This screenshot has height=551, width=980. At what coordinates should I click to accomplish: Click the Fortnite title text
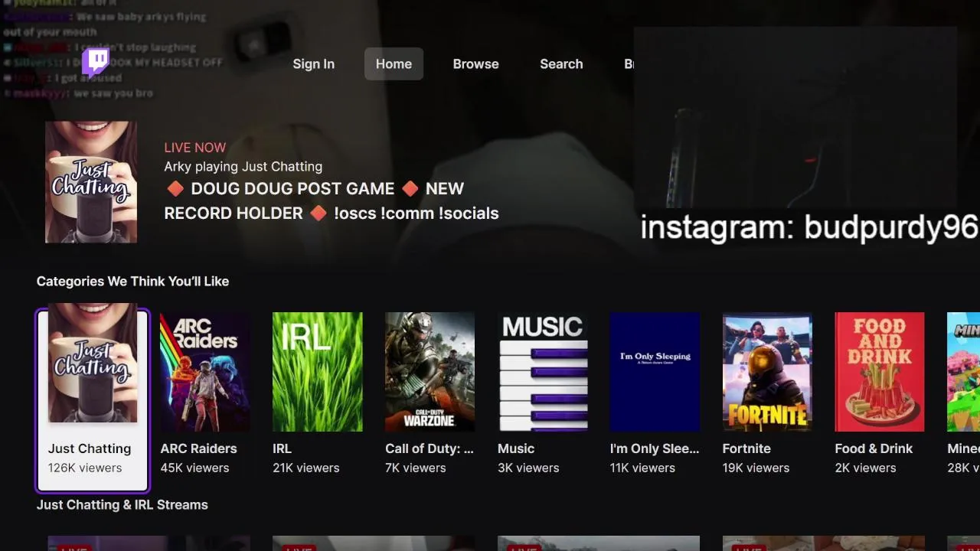point(746,448)
